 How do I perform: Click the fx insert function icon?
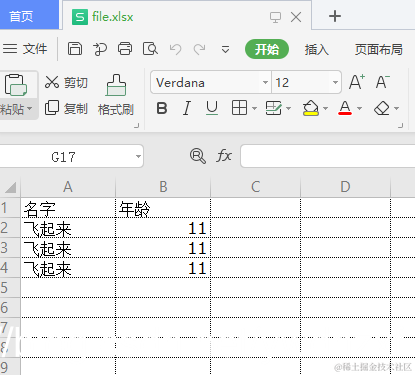(224, 156)
